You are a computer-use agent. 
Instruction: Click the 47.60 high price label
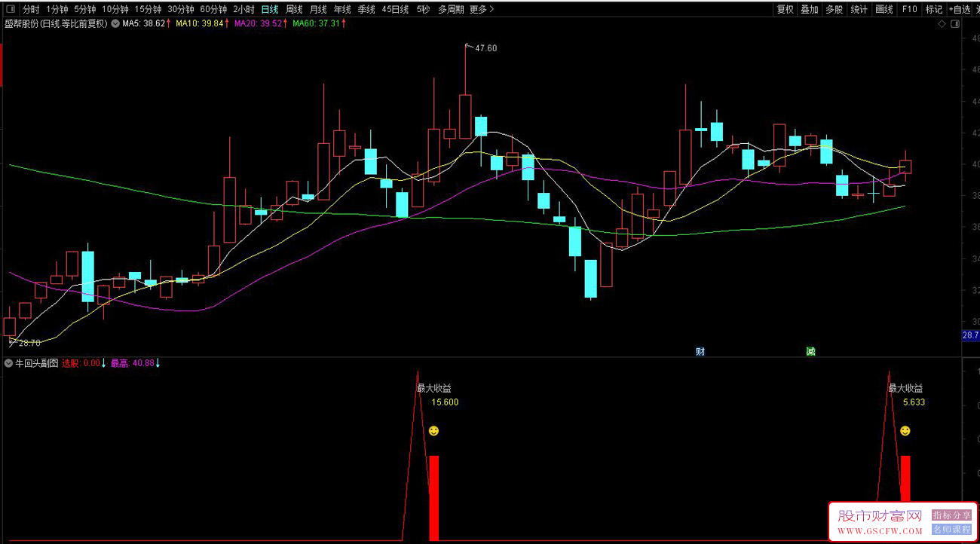(x=486, y=48)
